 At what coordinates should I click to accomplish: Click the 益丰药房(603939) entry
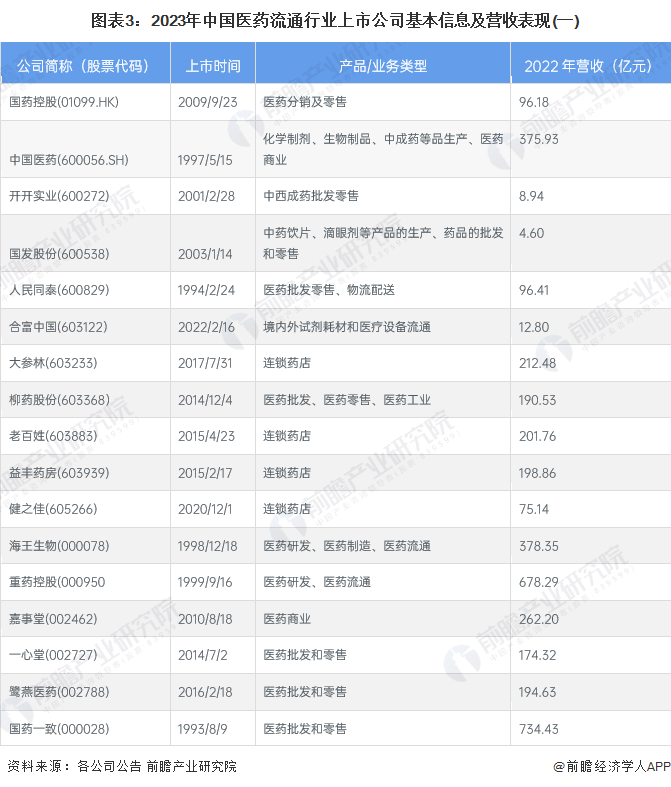pyautogui.click(x=59, y=473)
